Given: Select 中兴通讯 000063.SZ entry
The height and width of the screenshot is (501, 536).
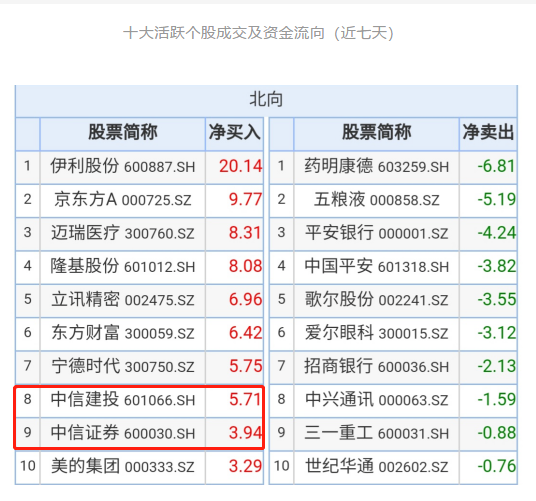Looking at the screenshot, I should coord(377,400).
